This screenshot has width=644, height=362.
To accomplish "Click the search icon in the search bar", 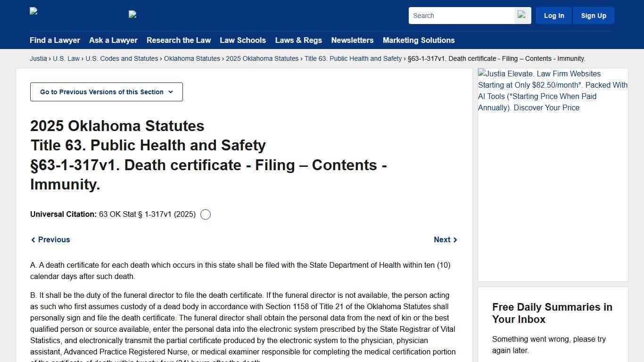I will tap(521, 15).
